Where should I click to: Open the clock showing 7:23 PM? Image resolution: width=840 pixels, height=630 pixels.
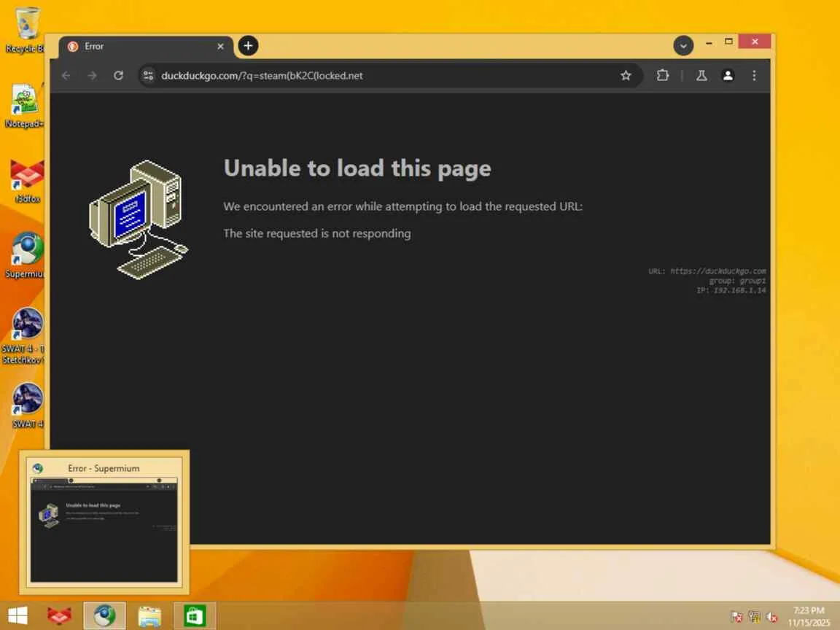809,617
